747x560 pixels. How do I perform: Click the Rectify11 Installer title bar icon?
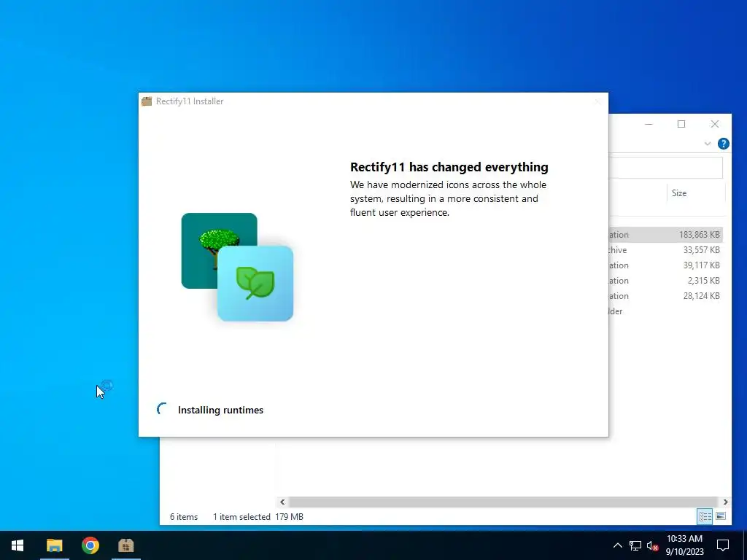point(147,101)
